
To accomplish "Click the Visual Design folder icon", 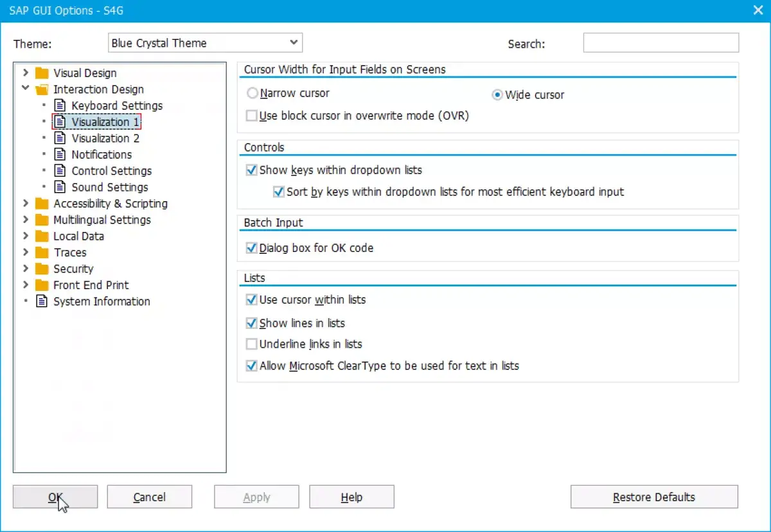I will coord(42,73).
